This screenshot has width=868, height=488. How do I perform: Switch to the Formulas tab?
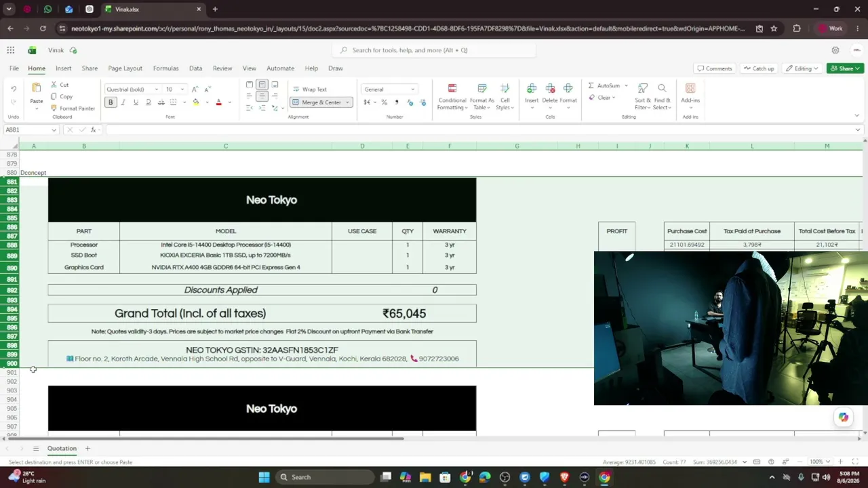tap(165, 68)
